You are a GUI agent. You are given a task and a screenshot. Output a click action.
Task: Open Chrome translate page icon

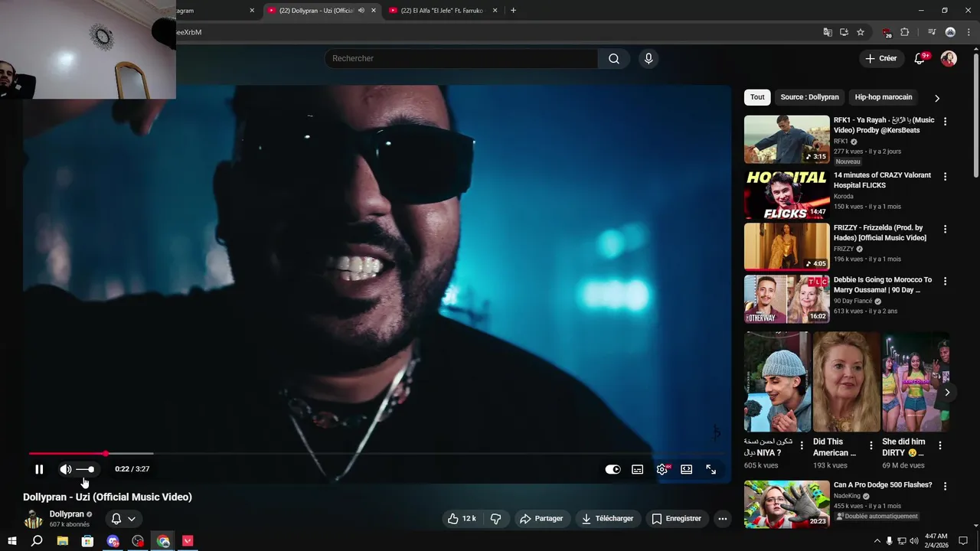pos(827,32)
